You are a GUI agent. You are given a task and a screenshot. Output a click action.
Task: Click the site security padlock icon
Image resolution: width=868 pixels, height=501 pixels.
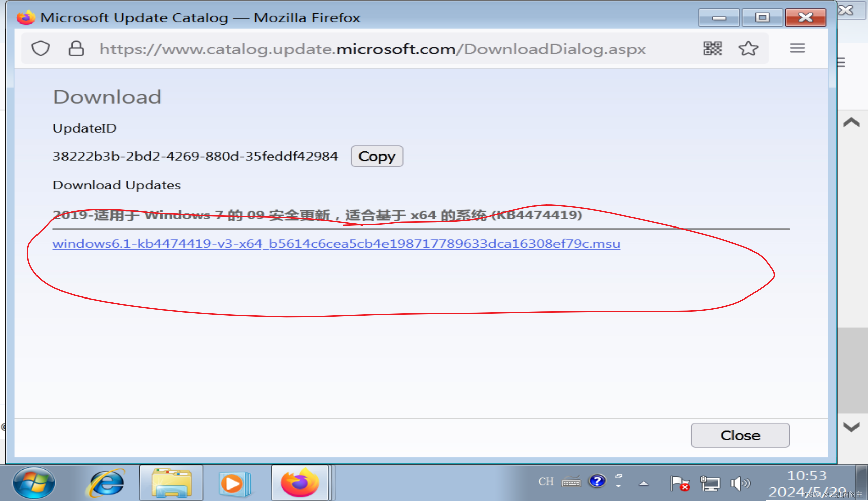[x=76, y=49]
